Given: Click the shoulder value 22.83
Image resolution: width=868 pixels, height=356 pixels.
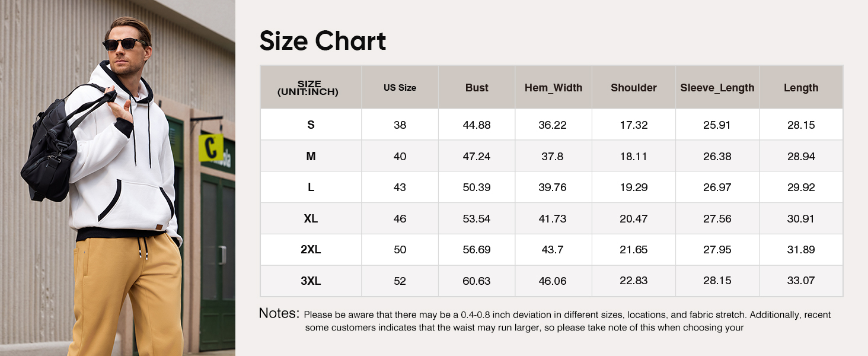Looking at the screenshot, I should pyautogui.click(x=634, y=281).
